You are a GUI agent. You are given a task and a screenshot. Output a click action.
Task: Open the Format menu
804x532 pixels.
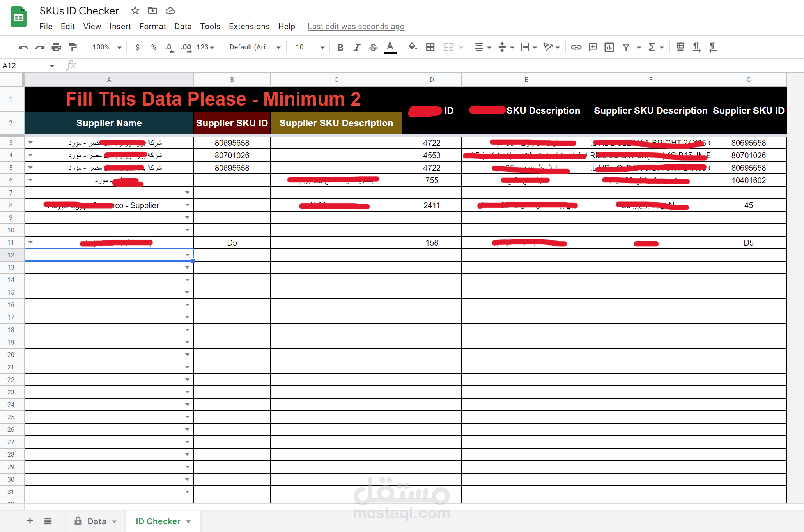152,26
